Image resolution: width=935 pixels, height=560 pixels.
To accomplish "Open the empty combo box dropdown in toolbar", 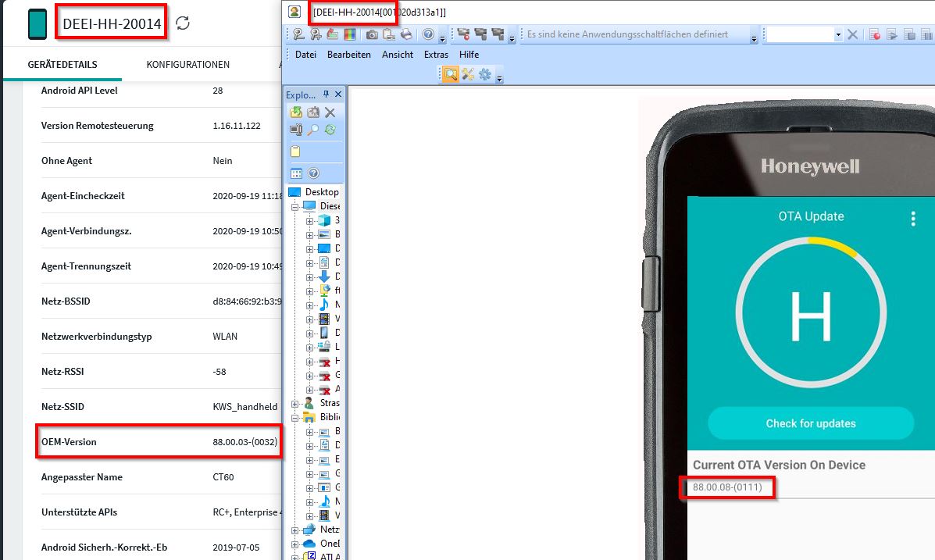I will coord(838,34).
